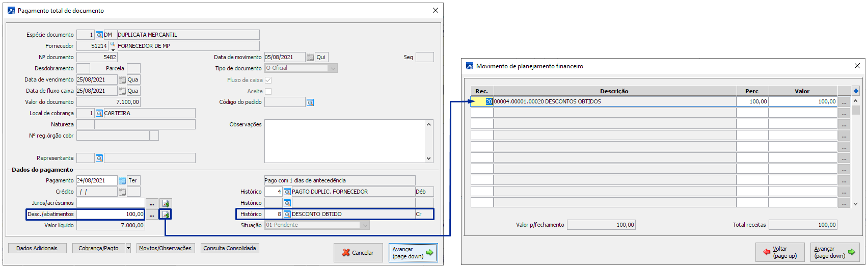The image size is (868, 267).
Task: Click Valor cell in DESCONTOS OBTIDOS row
Action: [803, 101]
